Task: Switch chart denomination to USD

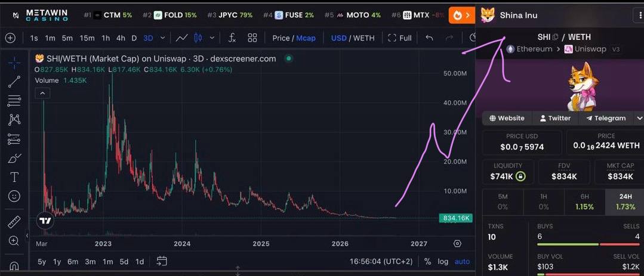Action: pos(339,38)
